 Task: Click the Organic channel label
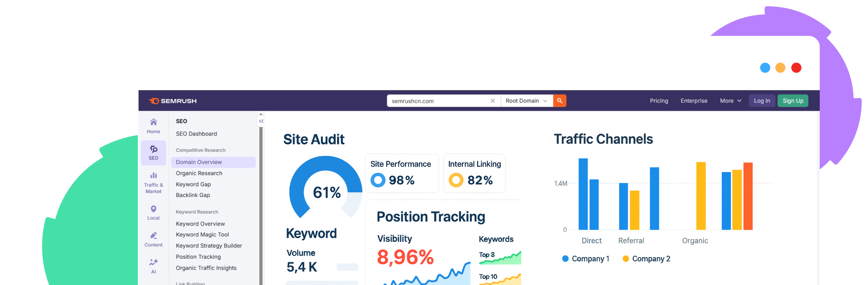(x=695, y=240)
